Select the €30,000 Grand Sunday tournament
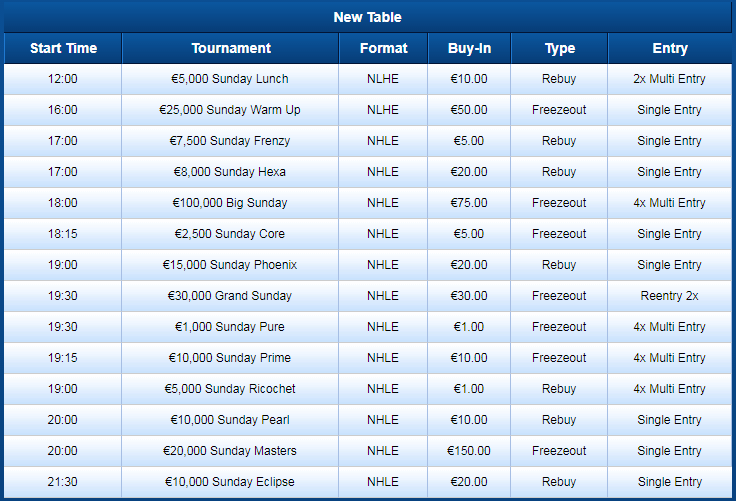736x501 pixels. pos(230,296)
